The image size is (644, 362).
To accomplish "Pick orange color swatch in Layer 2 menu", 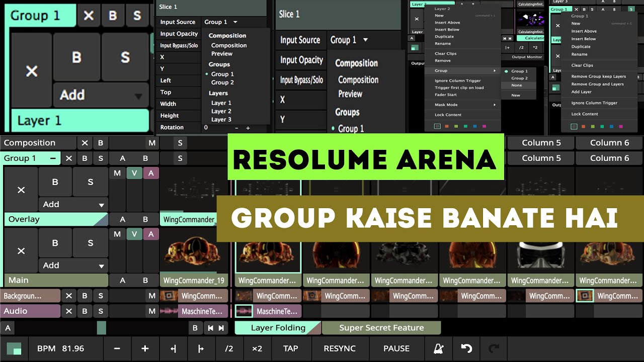I will tap(447, 127).
